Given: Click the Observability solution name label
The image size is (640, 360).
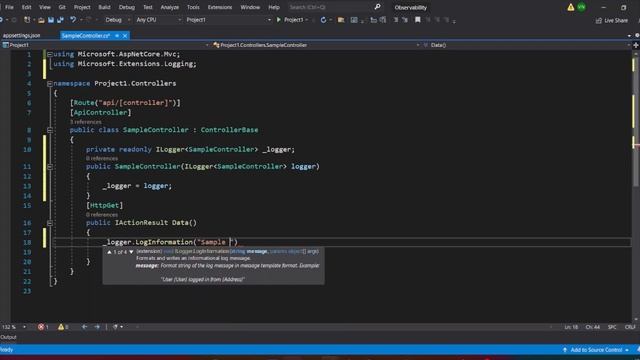Looking at the screenshot, I should 411,7.
